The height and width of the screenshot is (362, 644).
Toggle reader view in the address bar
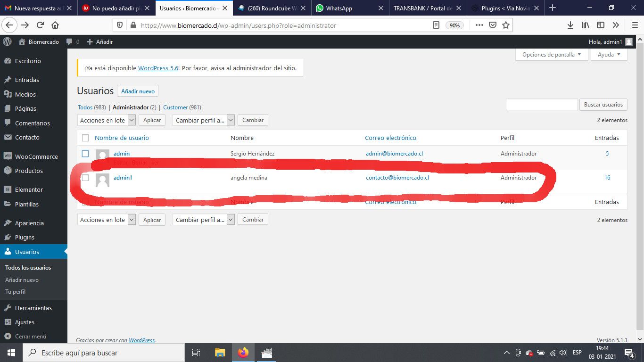pos(436,25)
